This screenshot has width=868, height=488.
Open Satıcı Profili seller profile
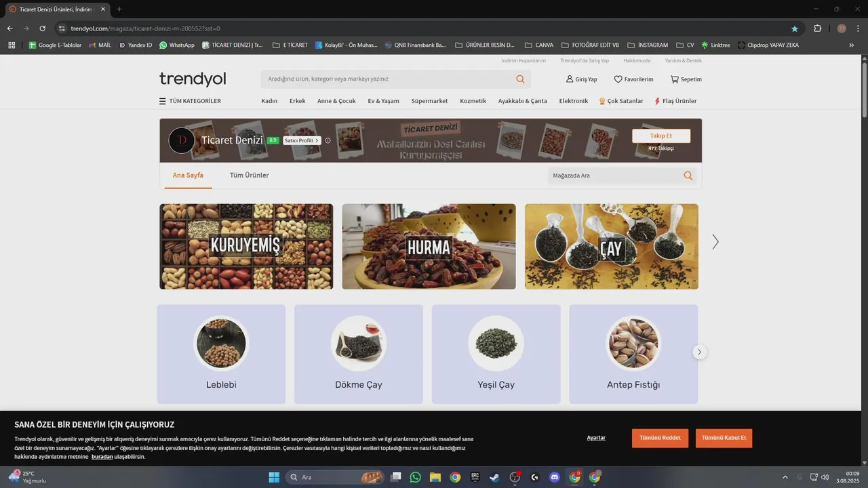[x=302, y=140]
